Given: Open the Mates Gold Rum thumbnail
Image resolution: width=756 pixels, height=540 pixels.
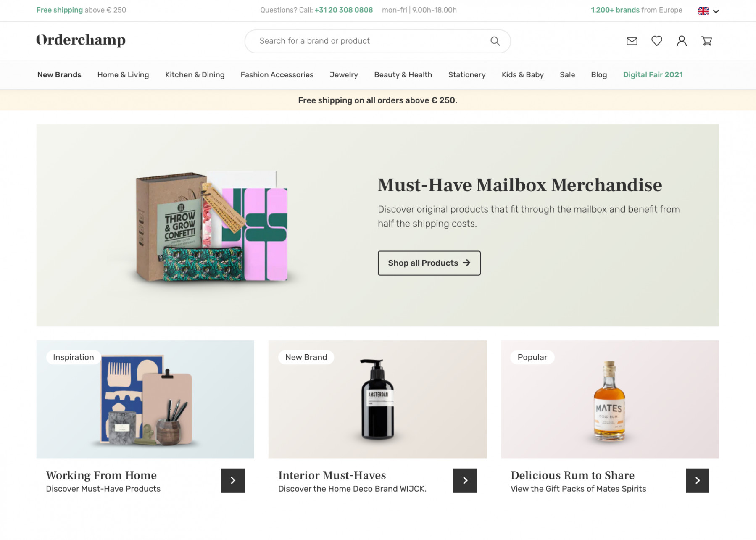Looking at the screenshot, I should coord(610,400).
